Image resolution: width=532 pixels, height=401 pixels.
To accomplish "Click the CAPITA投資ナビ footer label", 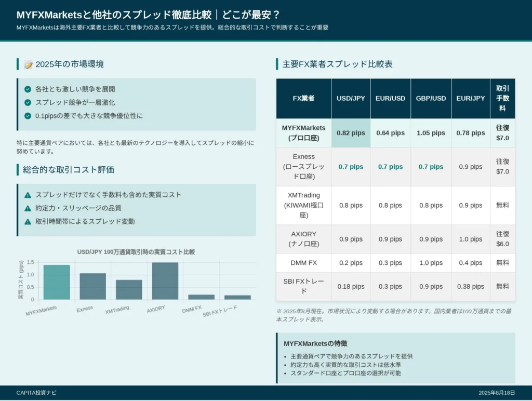I will tap(36, 393).
